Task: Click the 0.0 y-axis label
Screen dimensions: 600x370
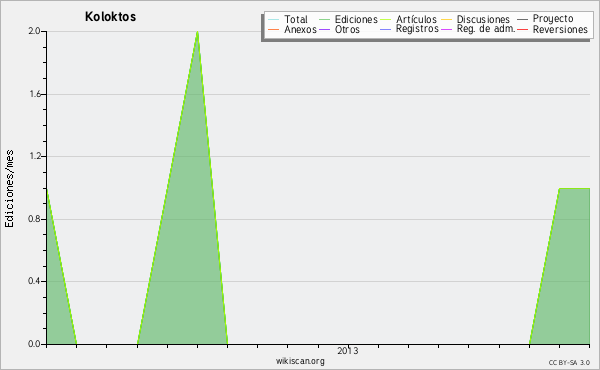Action: 34,344
